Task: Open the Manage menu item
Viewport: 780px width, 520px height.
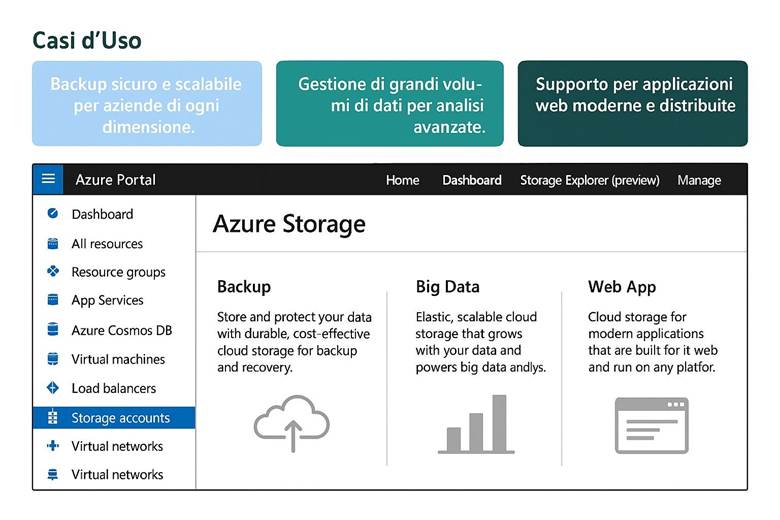Action: click(x=699, y=180)
